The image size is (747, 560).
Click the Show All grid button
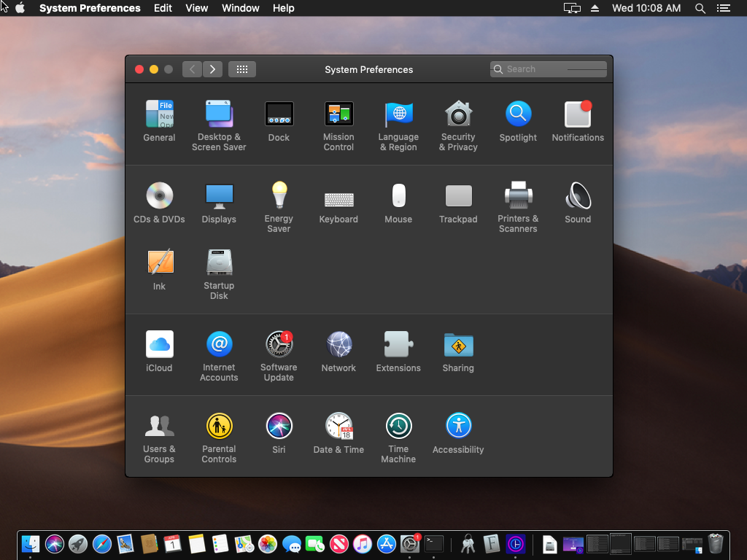[242, 69]
